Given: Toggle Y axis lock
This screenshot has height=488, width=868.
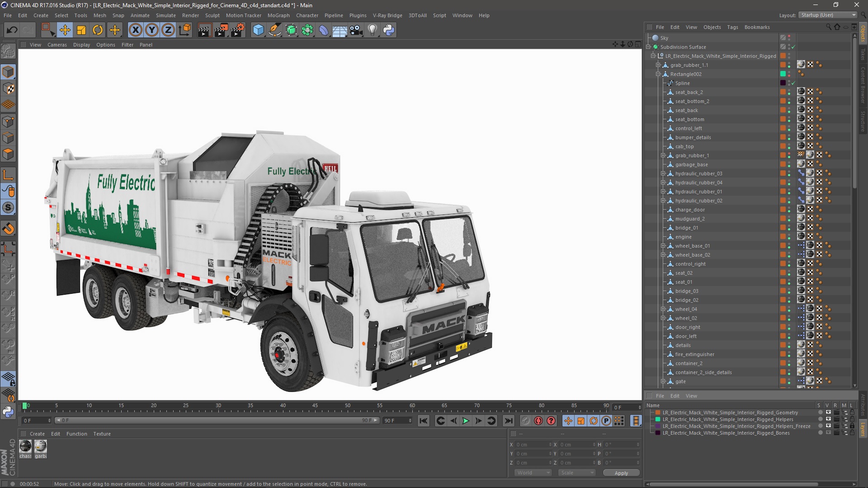Looking at the screenshot, I should coord(152,30).
